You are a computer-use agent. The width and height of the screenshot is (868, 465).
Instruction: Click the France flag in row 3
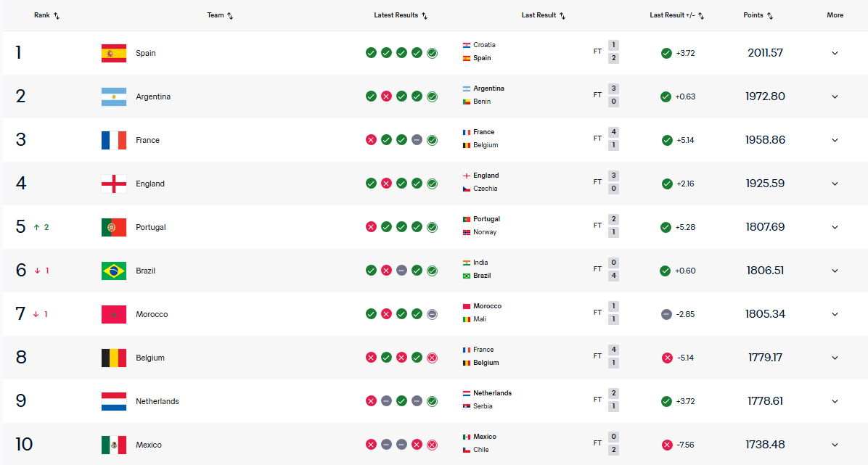[x=114, y=140]
